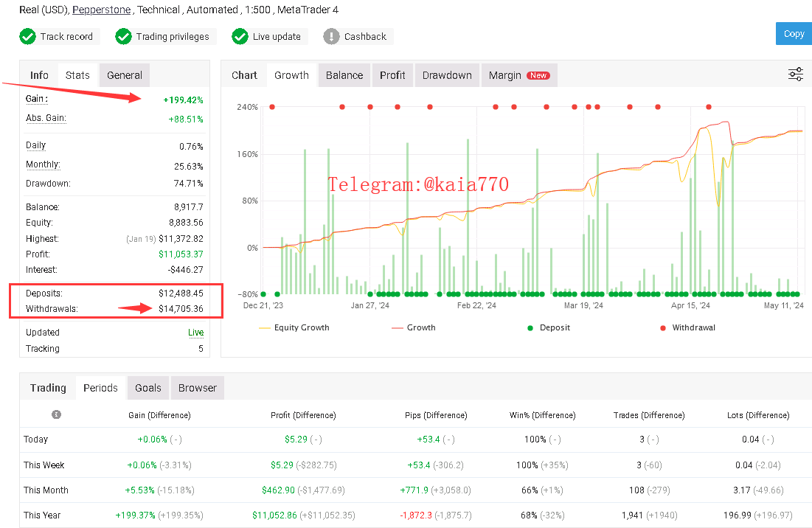
Task: Open the Browser tab
Action: tap(198, 388)
